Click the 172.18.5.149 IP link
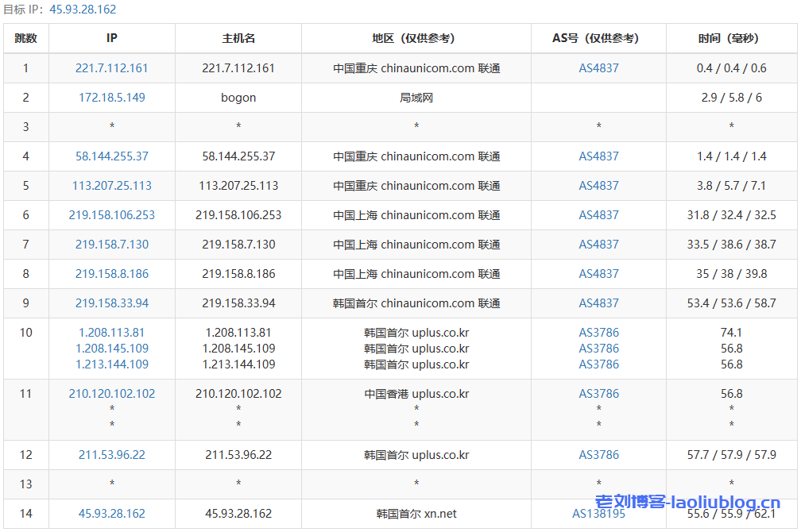The image size is (801, 532). coord(112,98)
